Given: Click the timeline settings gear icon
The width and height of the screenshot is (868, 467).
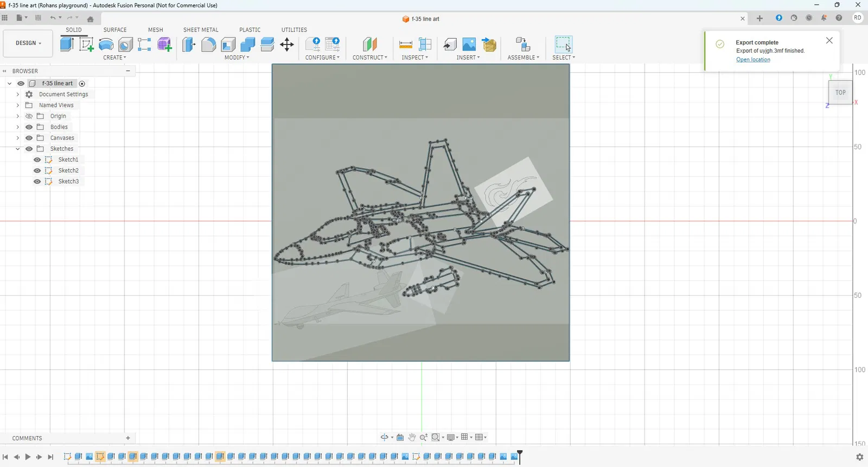Looking at the screenshot, I should click(859, 457).
